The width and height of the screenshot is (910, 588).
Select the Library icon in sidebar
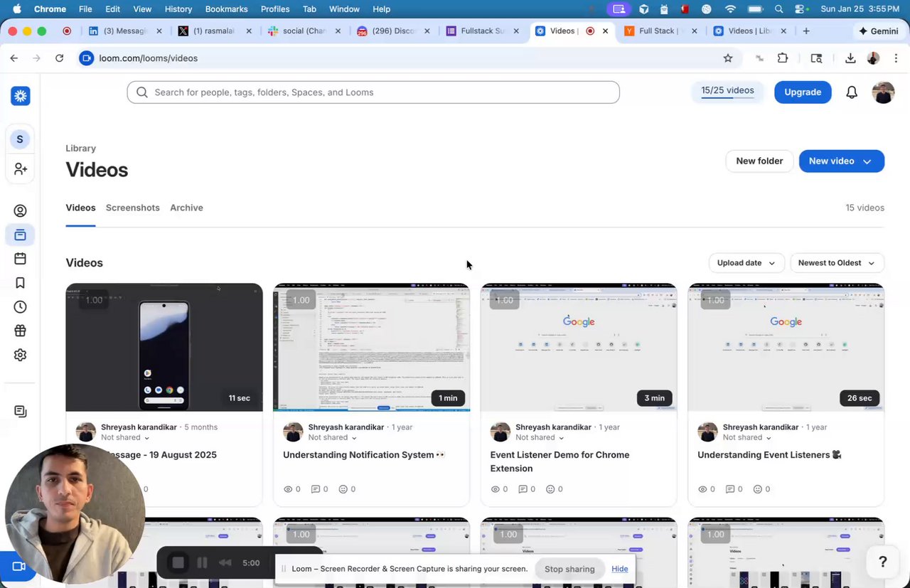click(x=20, y=235)
